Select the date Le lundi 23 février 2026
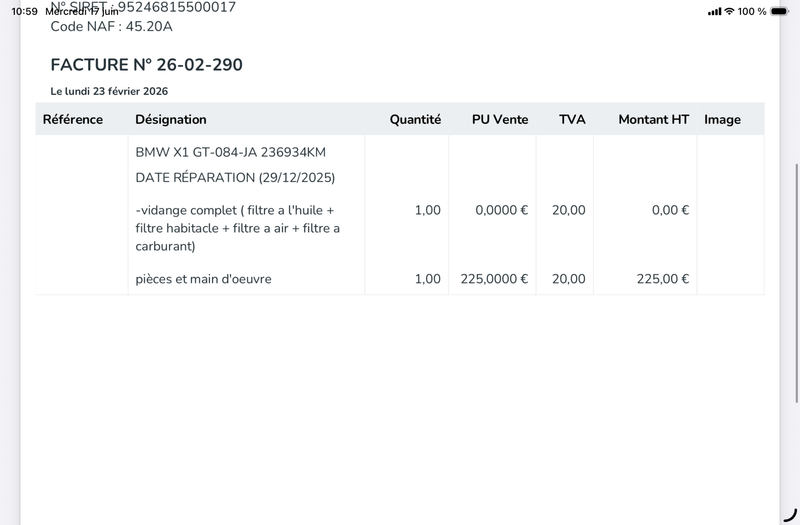 109,91
